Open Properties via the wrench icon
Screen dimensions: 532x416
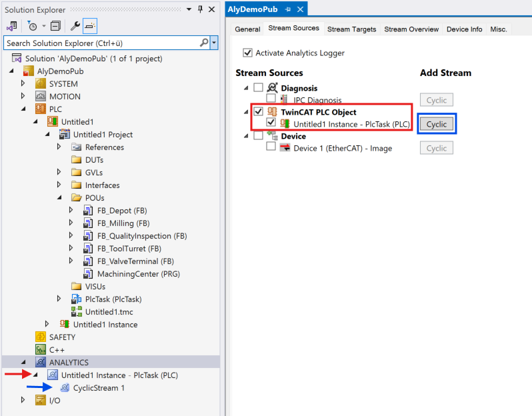(x=75, y=26)
